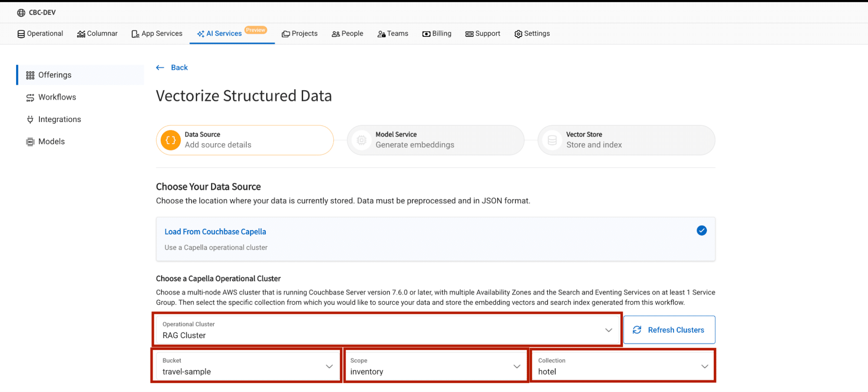Open the Teams tab
The height and width of the screenshot is (392, 868).
tap(393, 34)
